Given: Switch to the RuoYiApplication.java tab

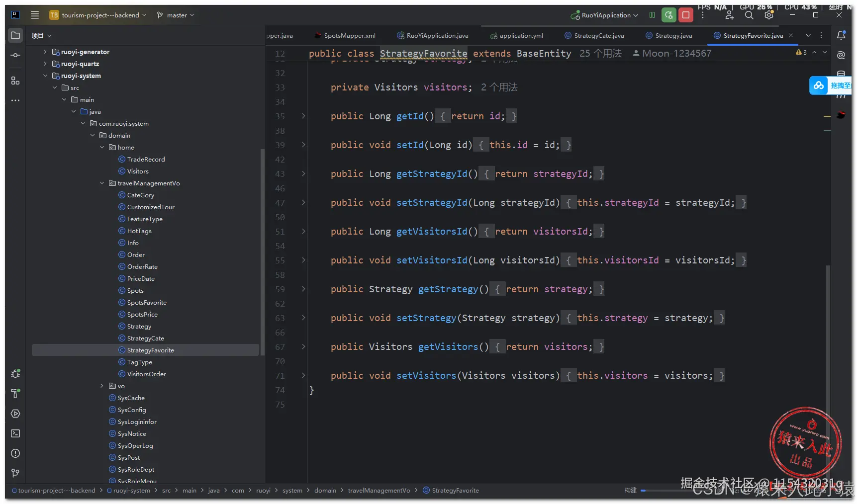Looking at the screenshot, I should pyautogui.click(x=433, y=35).
